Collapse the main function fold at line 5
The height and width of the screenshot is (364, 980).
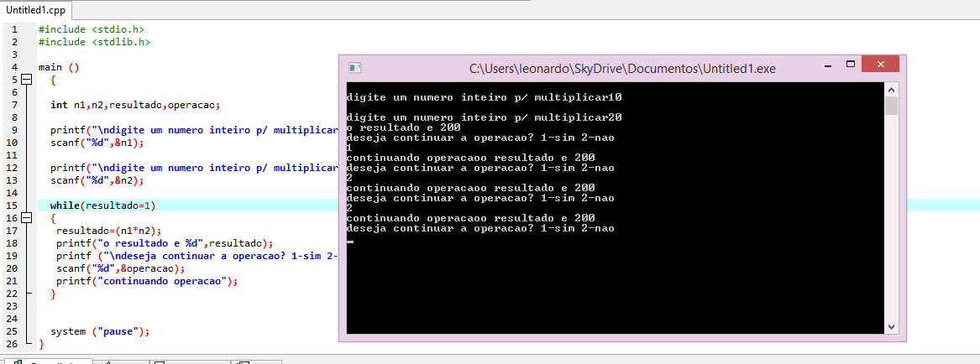[x=26, y=80]
